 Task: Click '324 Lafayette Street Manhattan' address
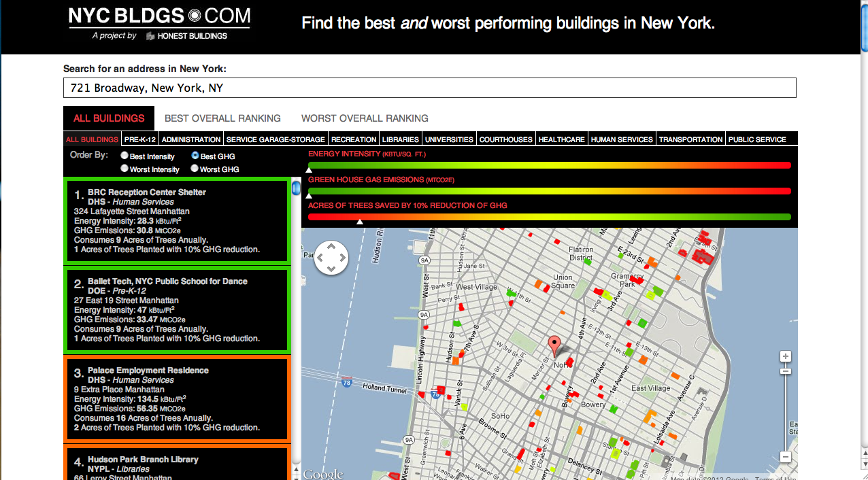tap(132, 211)
